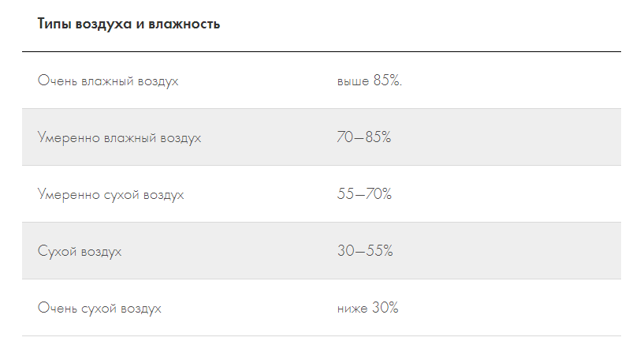
Task: Select the "Очень влажный воздух" row label
Action: (x=108, y=81)
